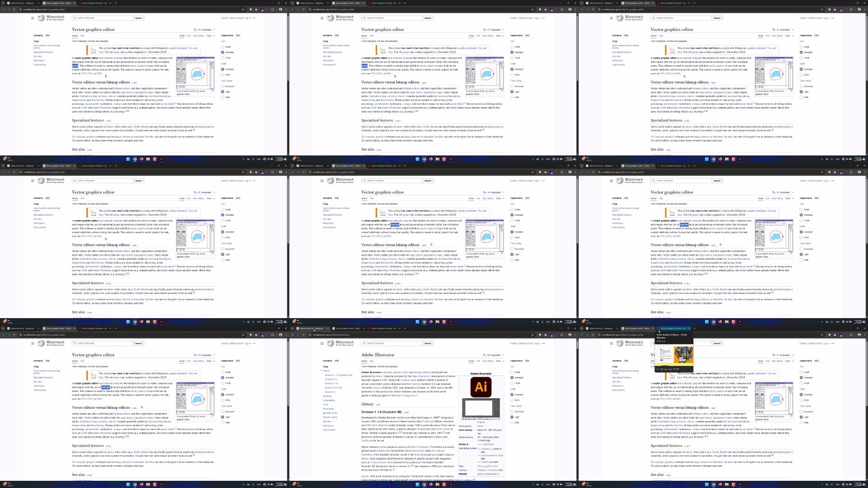Open the Branding section from the contents
This screenshot has height=488, width=868.
(327, 396)
